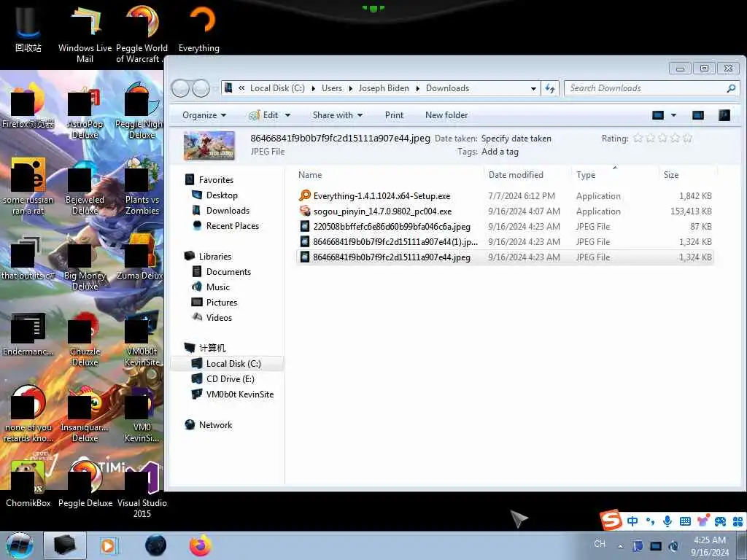Click the Back navigation button
This screenshot has width=747, height=560.
click(x=181, y=88)
